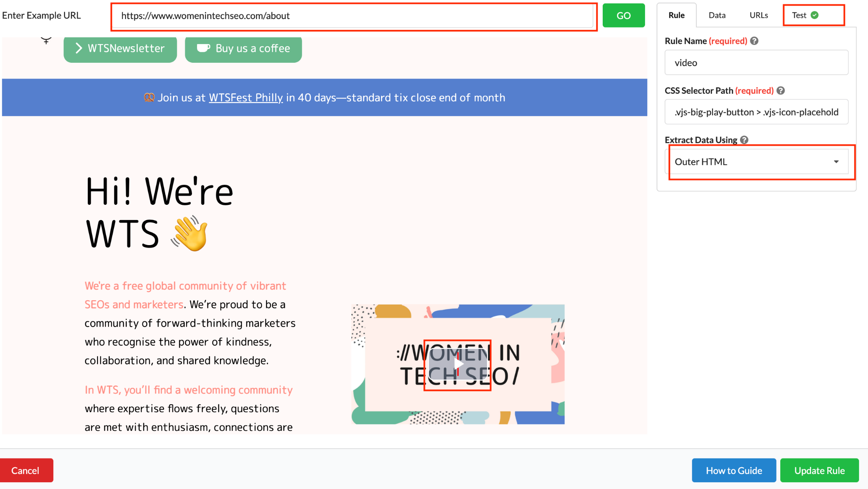This screenshot has height=489, width=868.
Task: Open the Test tab
Action: (805, 15)
